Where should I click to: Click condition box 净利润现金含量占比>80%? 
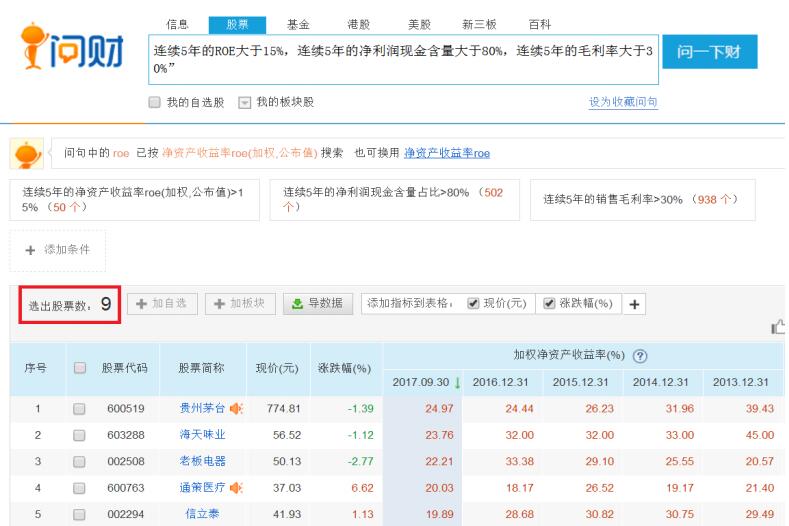[394, 200]
